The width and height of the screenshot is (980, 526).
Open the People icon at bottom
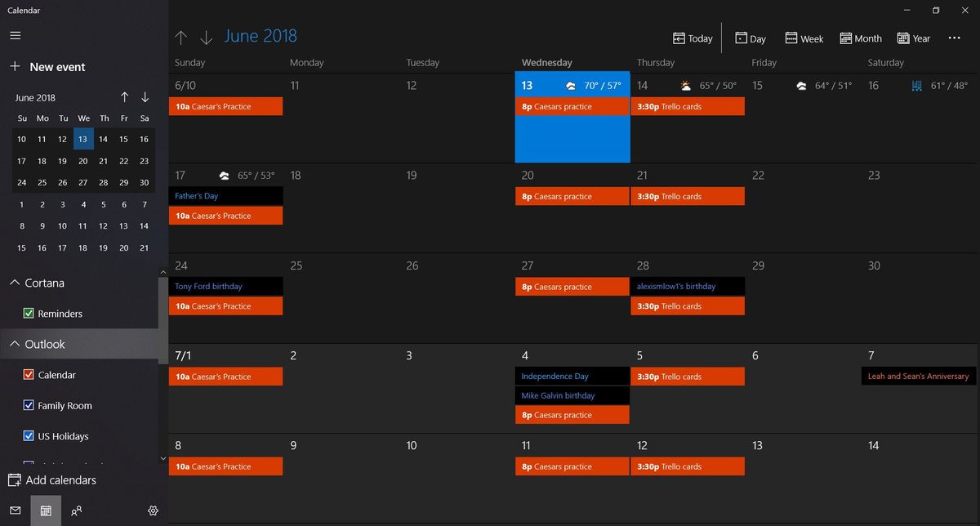click(76, 510)
